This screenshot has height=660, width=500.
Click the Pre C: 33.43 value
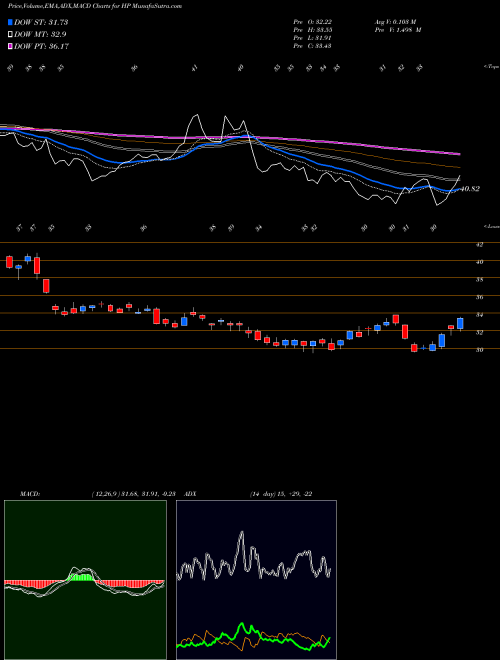(313, 46)
